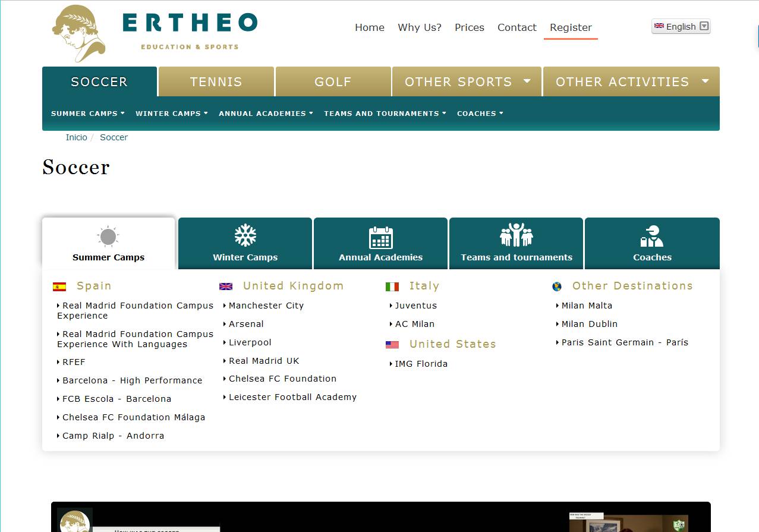Click the Italy flag icon

pos(392,287)
